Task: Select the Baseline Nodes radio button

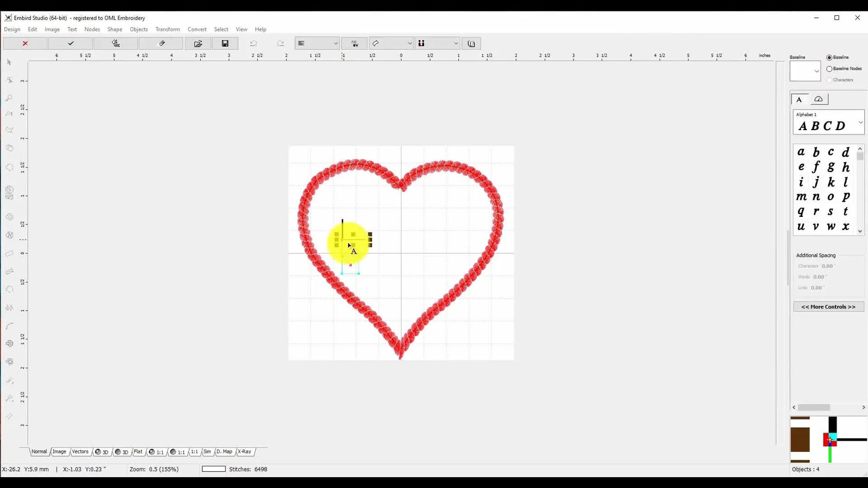Action: click(829, 69)
